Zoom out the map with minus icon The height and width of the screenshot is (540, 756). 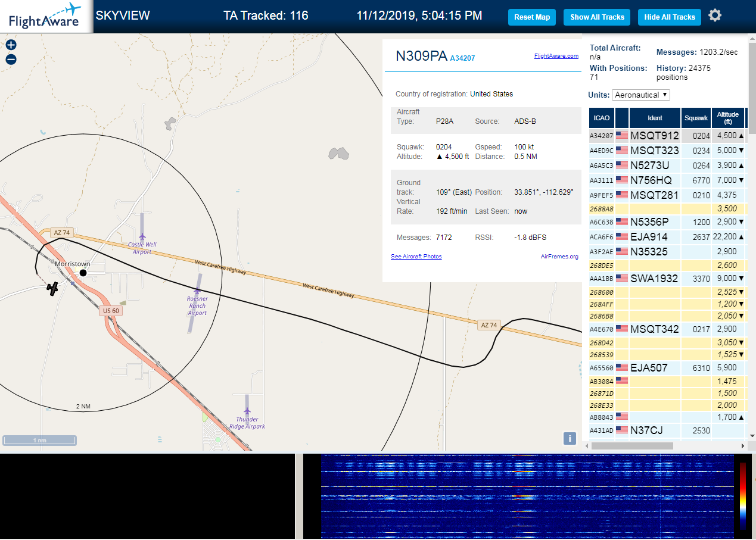(x=11, y=60)
